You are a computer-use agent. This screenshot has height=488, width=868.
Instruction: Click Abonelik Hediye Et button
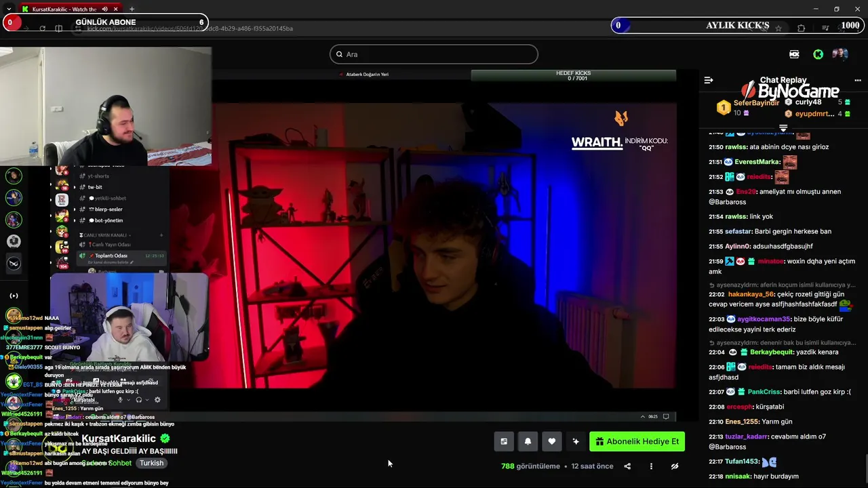coord(637,441)
